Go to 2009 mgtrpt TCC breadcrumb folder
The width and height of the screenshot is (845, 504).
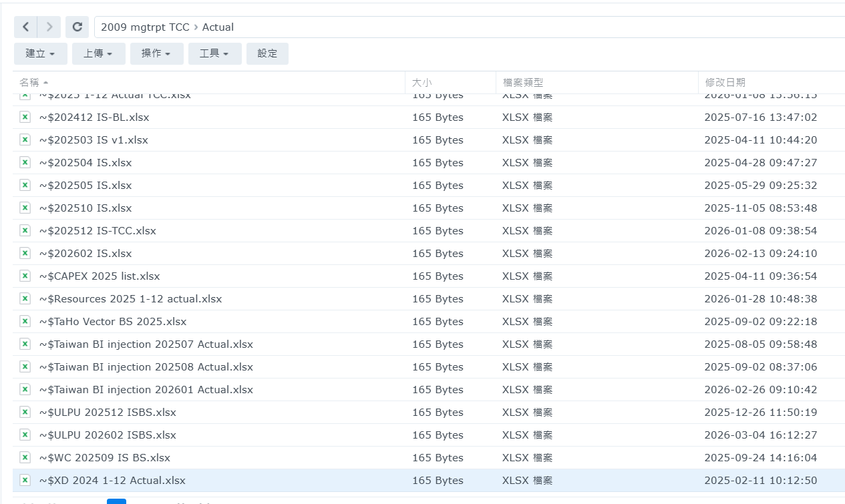coord(145,27)
